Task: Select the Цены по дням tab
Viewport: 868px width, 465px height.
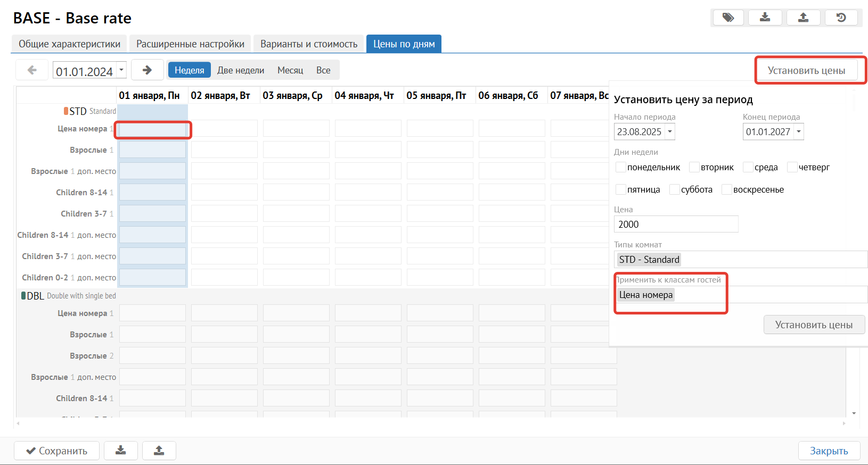Action: (404, 44)
